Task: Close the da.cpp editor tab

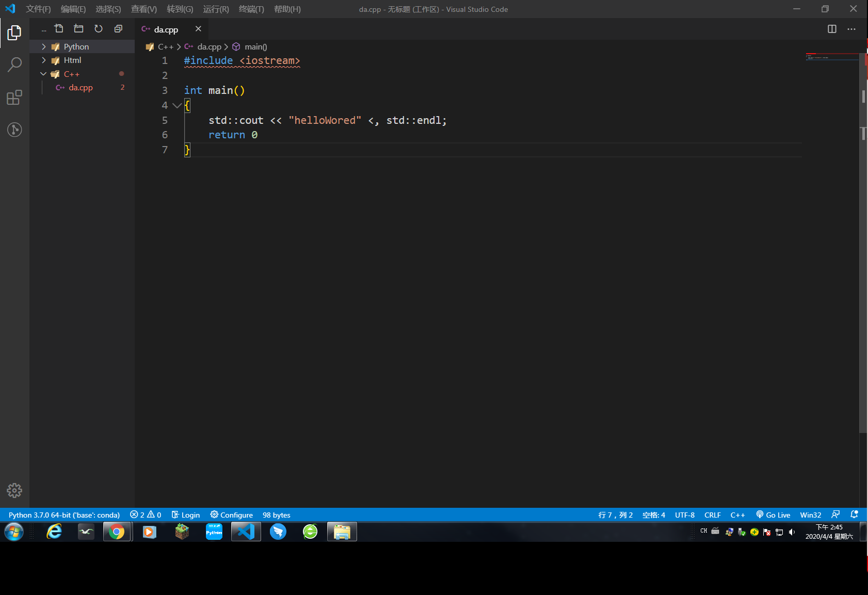Action: [198, 29]
